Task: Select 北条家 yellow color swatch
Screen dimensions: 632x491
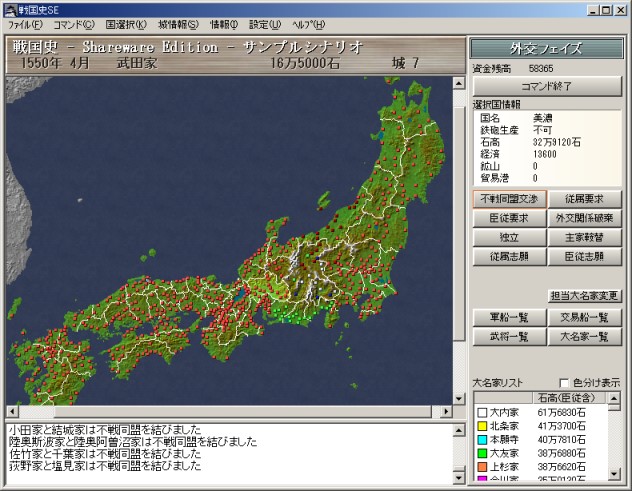Action: coord(482,426)
